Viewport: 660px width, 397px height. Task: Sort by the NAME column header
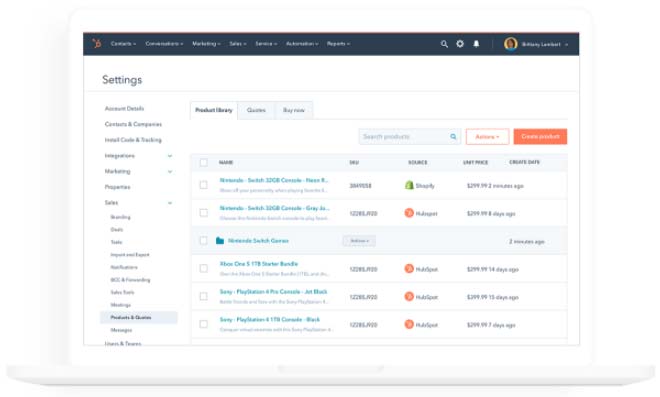[226, 163]
